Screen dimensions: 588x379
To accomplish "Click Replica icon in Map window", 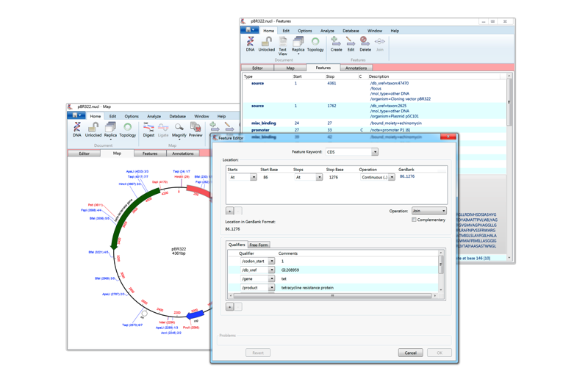I will click(x=110, y=131).
